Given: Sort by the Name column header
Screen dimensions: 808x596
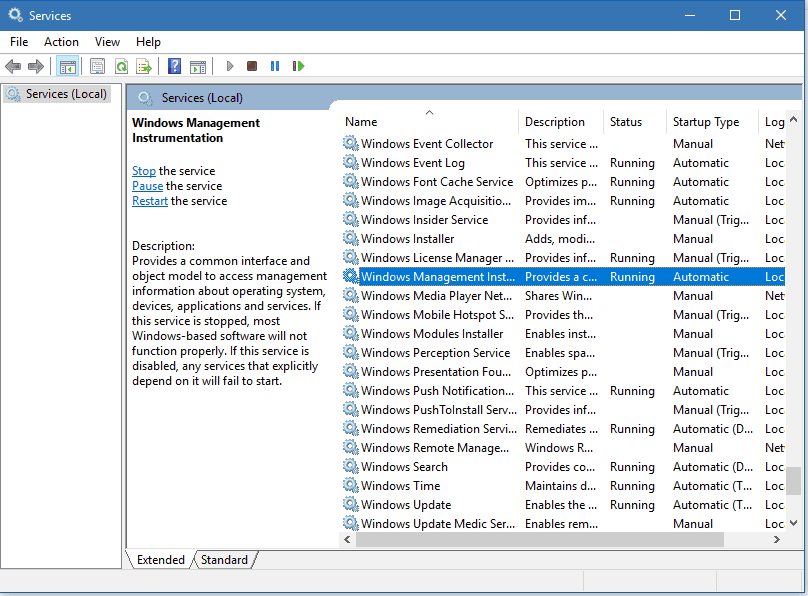Looking at the screenshot, I should point(429,122).
